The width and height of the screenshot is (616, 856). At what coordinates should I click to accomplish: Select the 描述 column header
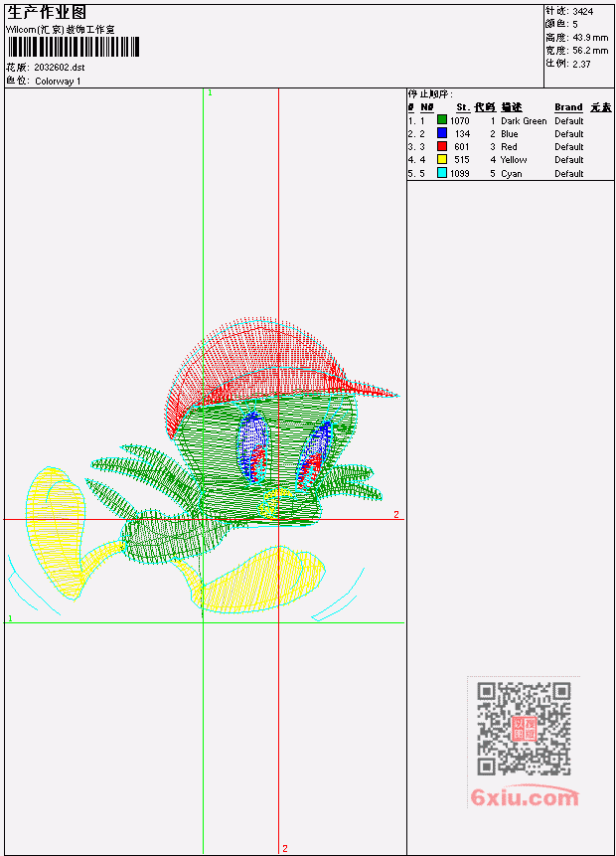(x=512, y=107)
